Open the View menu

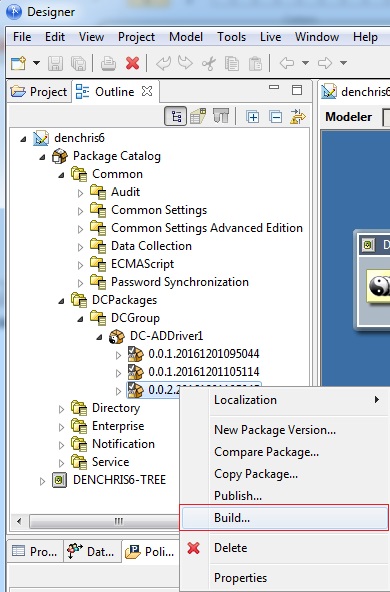91,37
